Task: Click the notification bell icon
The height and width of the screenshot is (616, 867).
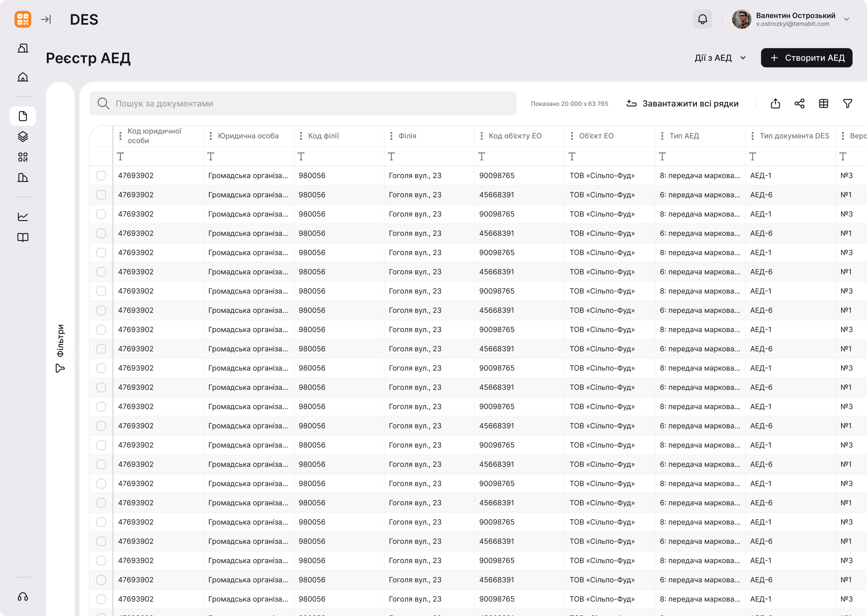Action: 702,19
